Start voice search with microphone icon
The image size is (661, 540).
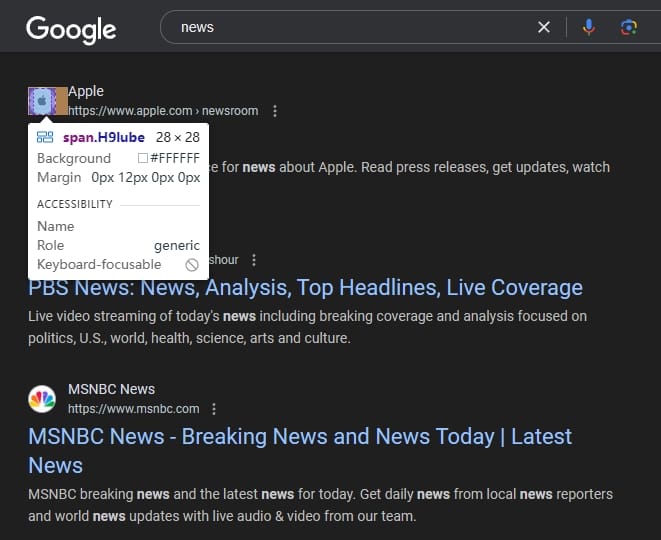tap(588, 27)
